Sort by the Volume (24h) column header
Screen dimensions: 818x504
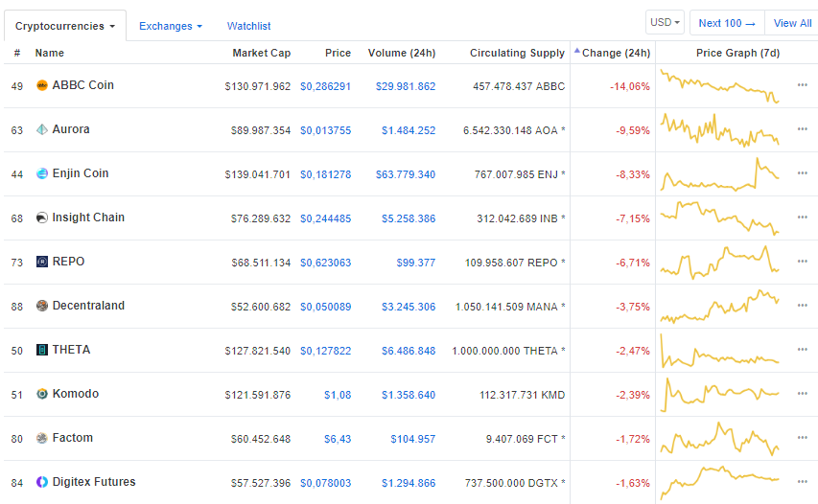tap(402, 53)
